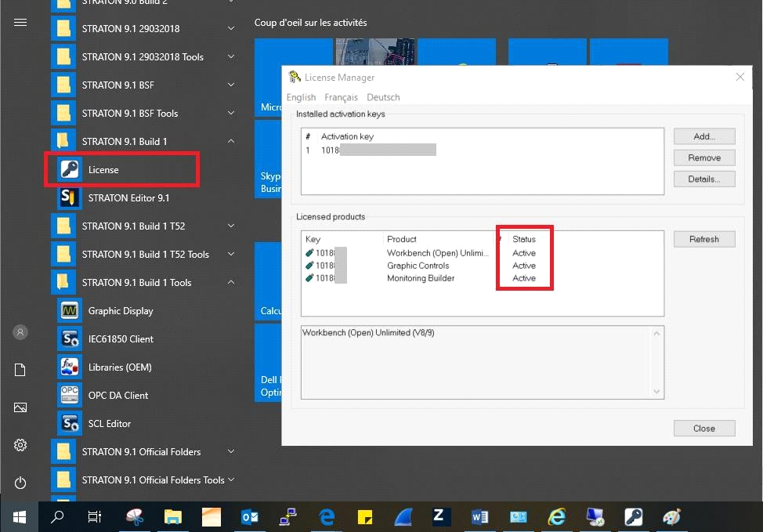
Task: Switch License Manager language to Français
Action: (341, 97)
